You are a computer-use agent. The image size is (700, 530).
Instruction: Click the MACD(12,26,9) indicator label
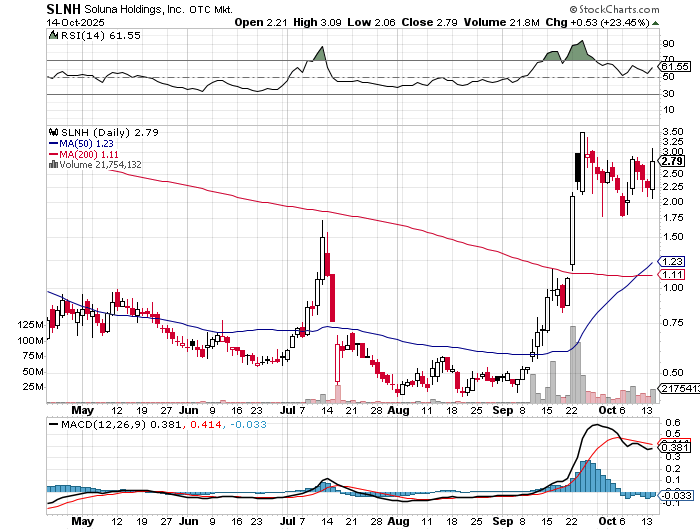[103, 424]
